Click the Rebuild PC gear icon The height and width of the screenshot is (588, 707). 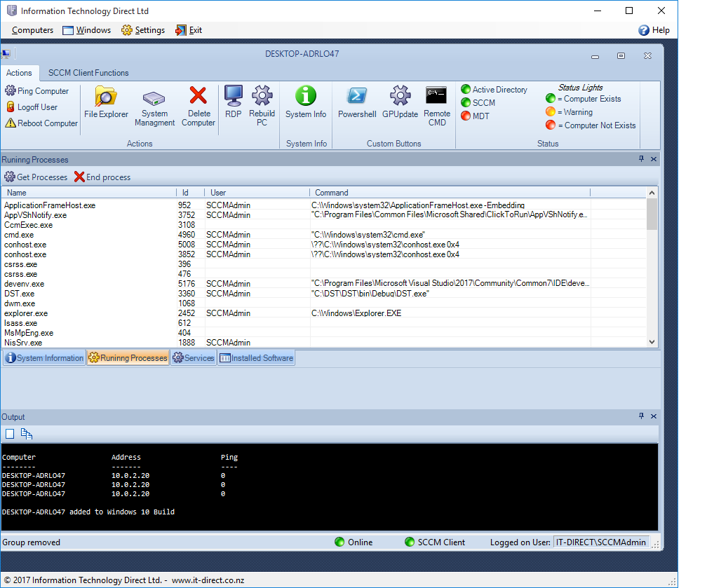coord(262,96)
